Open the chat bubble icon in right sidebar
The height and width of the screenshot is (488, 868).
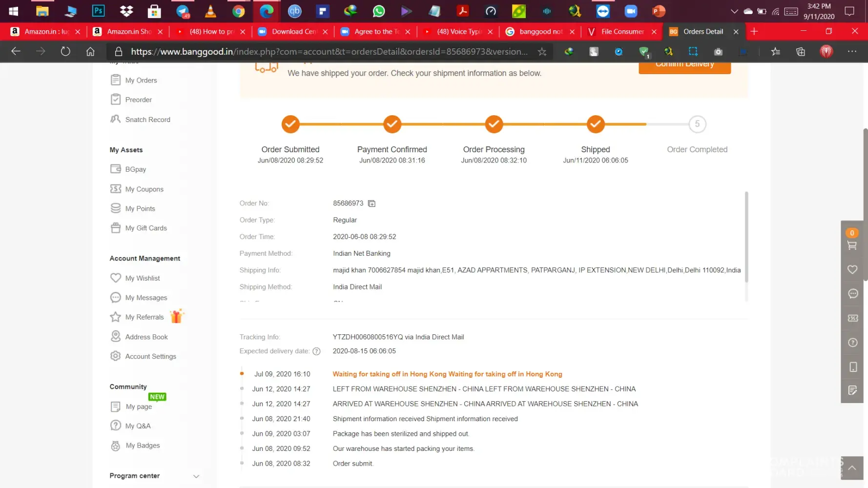tap(852, 294)
